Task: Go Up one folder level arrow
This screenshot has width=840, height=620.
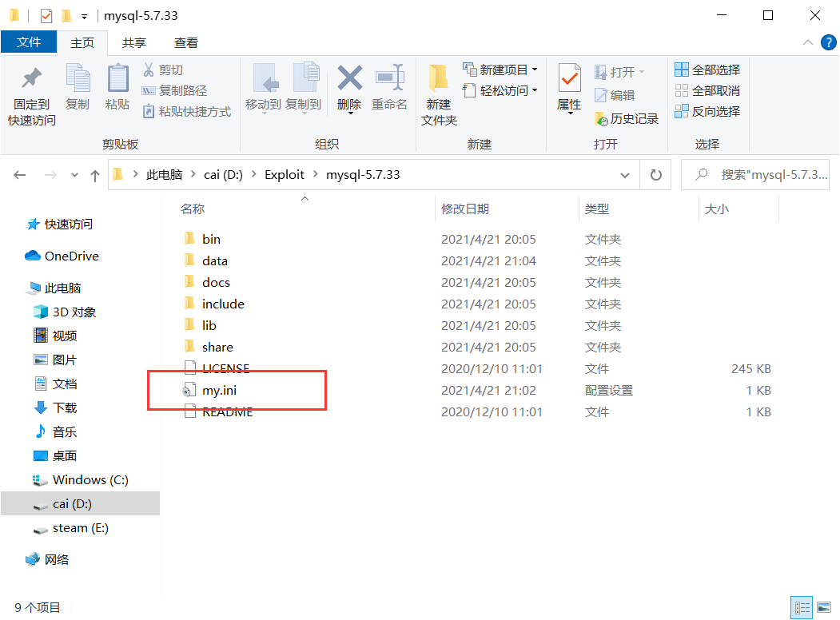Action: pos(95,175)
